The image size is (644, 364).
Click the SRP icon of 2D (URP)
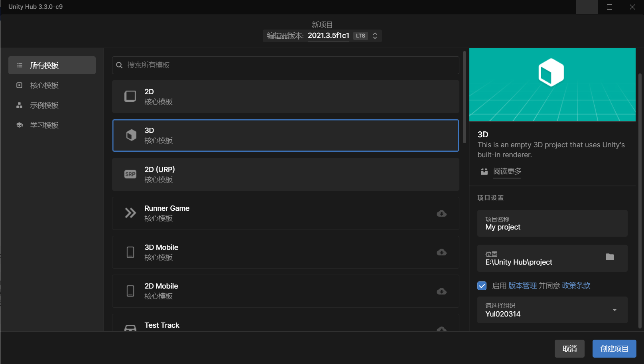[x=130, y=174]
